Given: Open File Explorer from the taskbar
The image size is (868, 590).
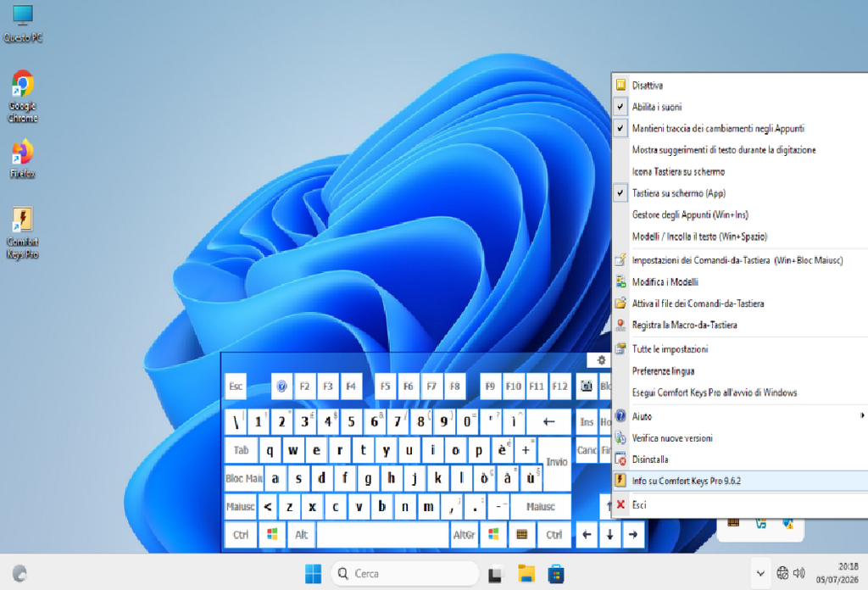Looking at the screenshot, I should (x=526, y=575).
